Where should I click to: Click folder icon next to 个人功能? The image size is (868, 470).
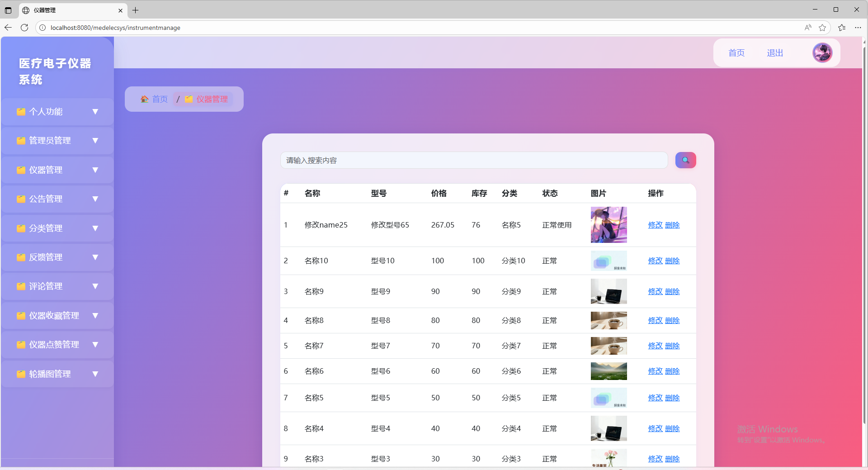coord(21,112)
